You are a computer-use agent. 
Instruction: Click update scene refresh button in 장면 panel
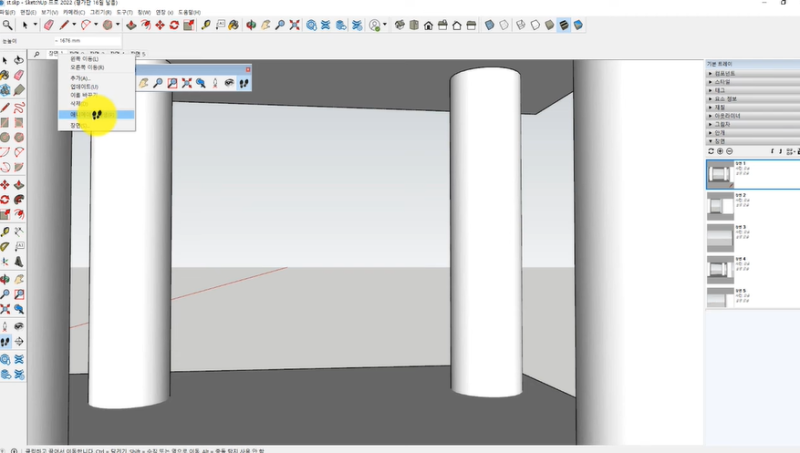point(711,151)
